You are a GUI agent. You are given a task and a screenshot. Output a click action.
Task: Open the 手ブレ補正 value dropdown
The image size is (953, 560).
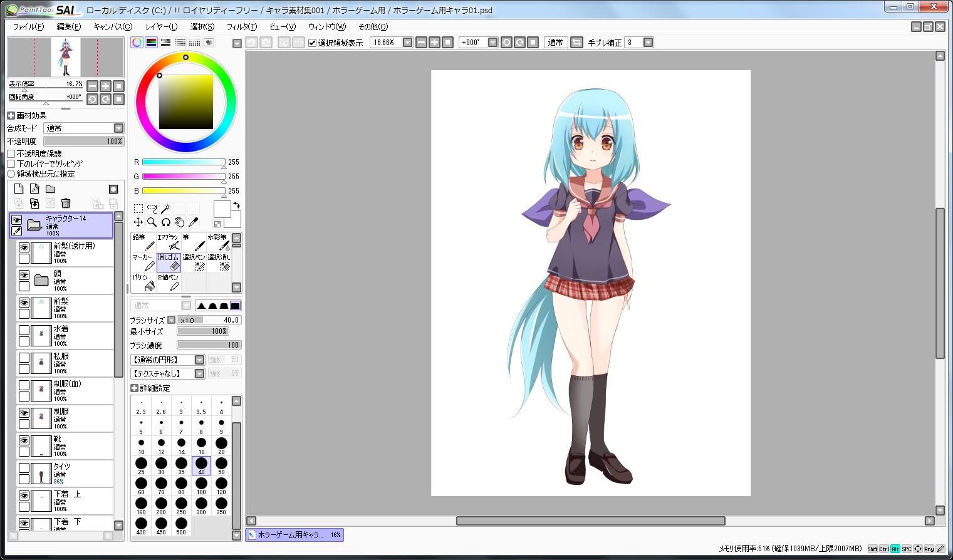[x=648, y=43]
